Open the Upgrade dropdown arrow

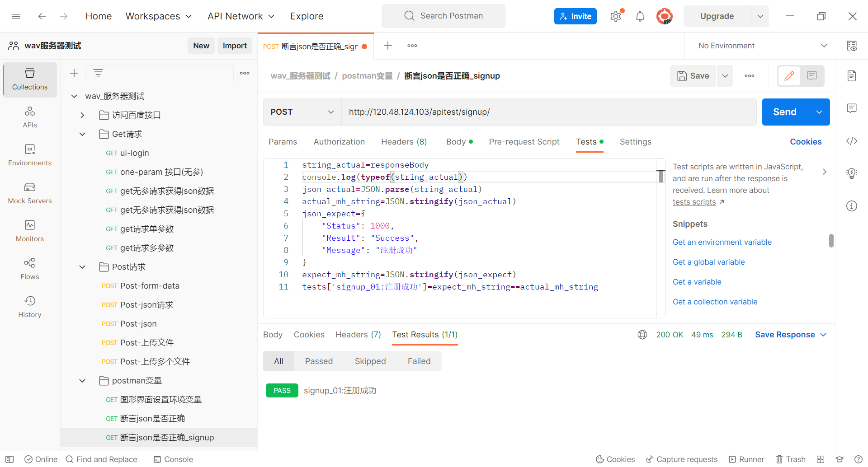760,16
